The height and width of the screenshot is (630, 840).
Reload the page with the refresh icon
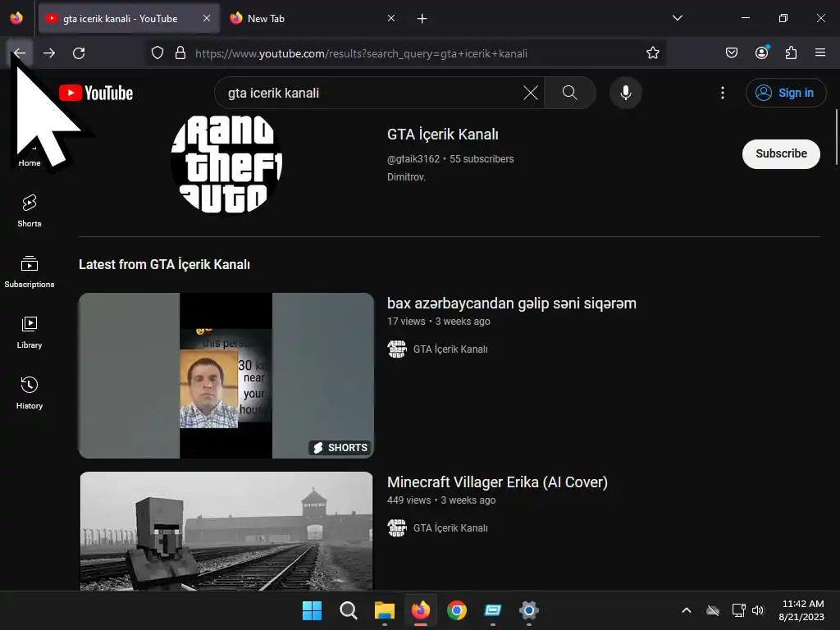79,53
